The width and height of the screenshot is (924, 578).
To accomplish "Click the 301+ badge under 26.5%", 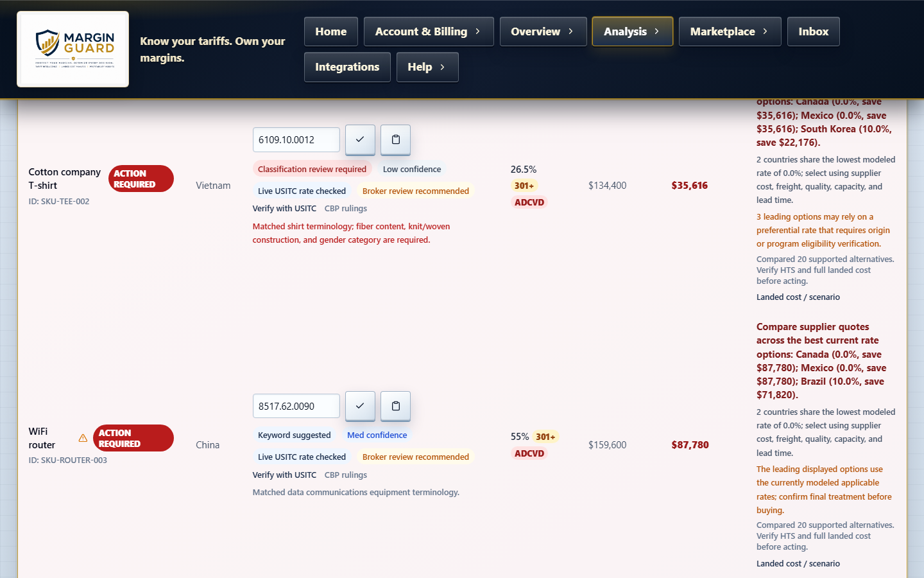I will pyautogui.click(x=524, y=186).
